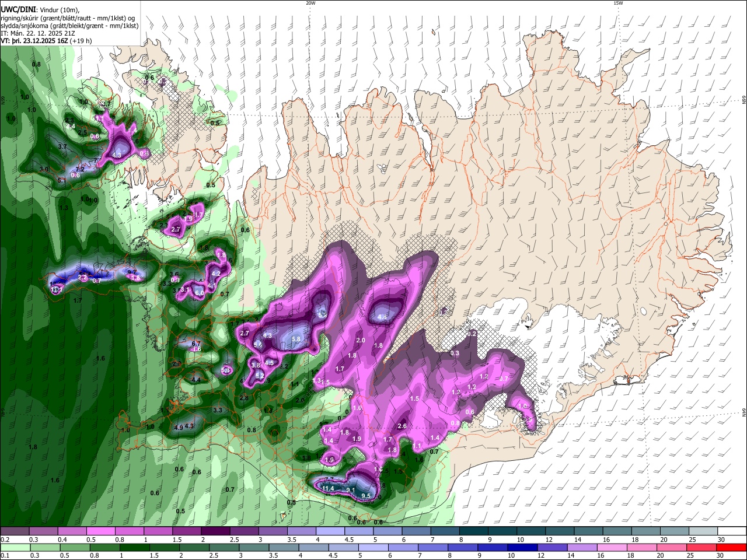Click the 3.0 value on the far-west Westfjords
This screenshot has height=560, width=747.
pyautogui.click(x=44, y=169)
